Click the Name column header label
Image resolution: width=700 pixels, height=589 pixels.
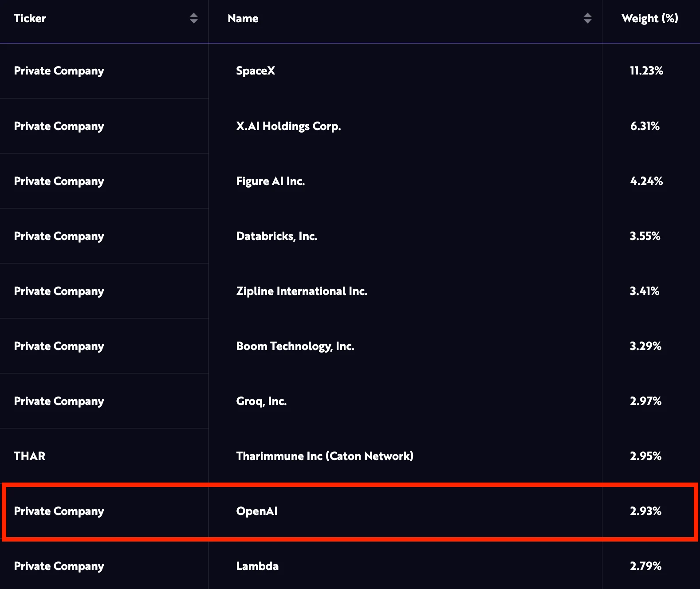(x=243, y=18)
